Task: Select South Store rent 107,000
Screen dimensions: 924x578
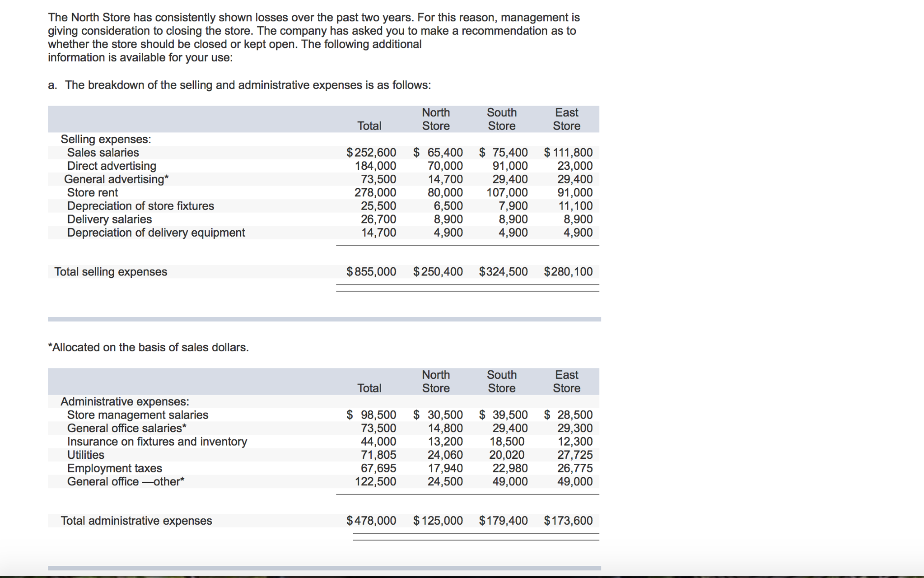Action: click(x=507, y=193)
